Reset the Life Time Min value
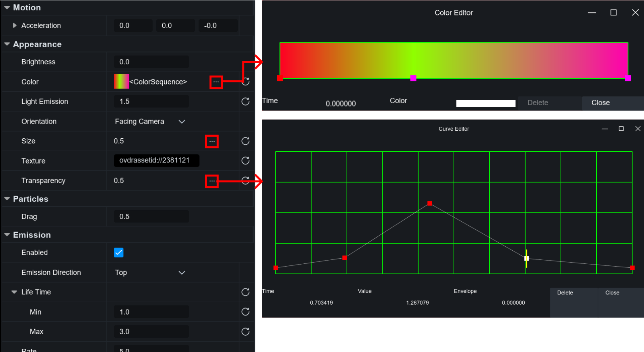 pyautogui.click(x=245, y=312)
